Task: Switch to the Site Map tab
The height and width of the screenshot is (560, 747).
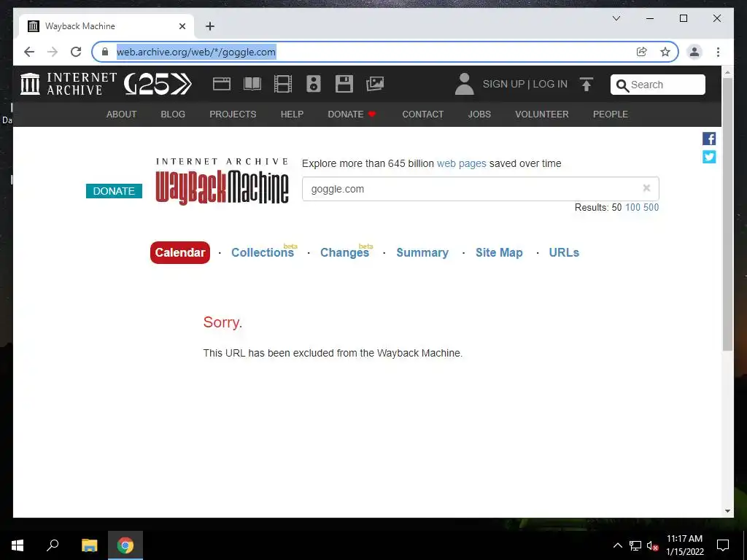Action: (x=499, y=252)
